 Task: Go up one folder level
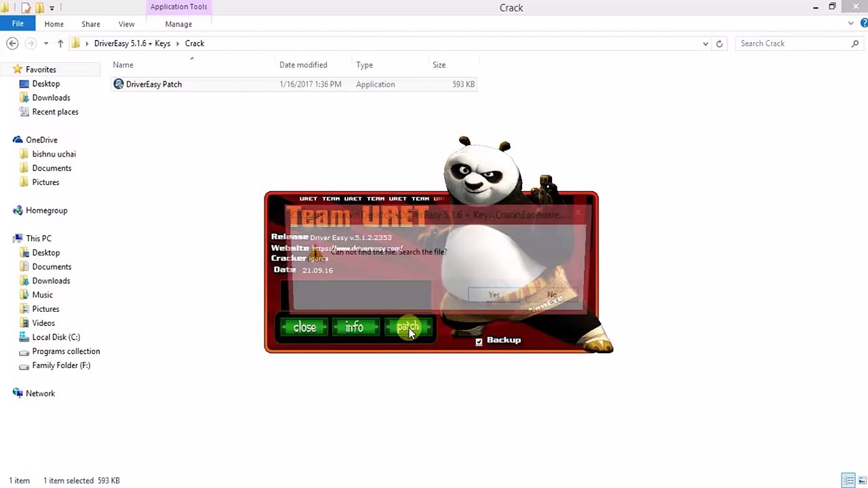click(60, 43)
